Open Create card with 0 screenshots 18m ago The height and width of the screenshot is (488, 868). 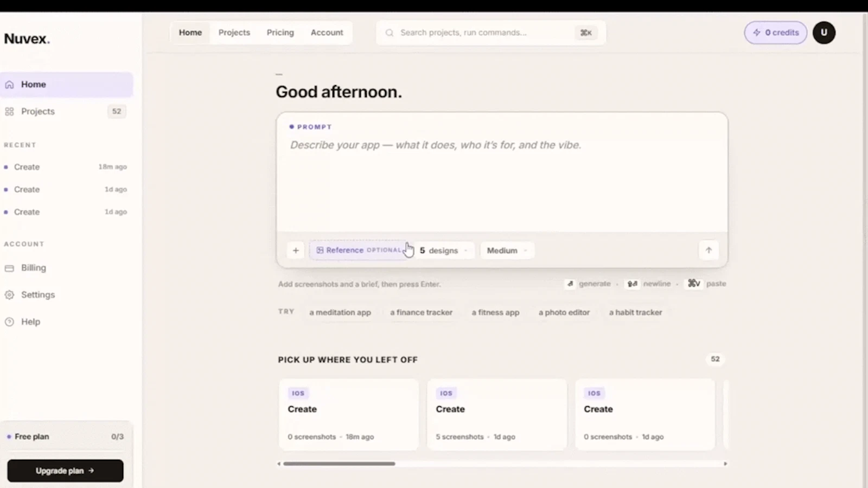click(x=349, y=415)
